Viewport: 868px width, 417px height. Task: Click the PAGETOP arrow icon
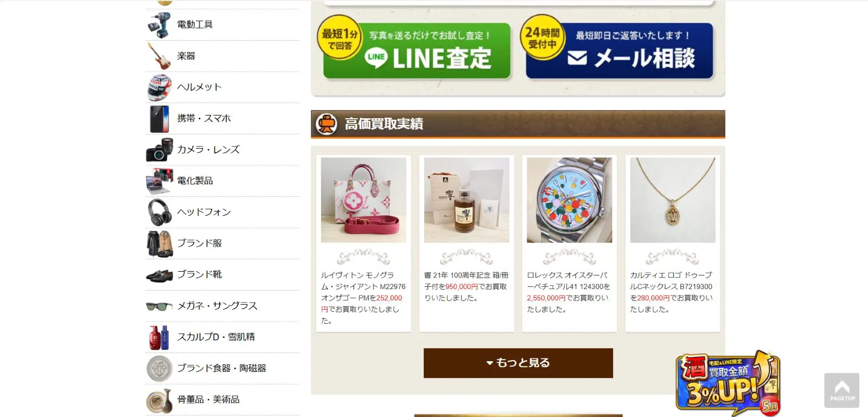click(841, 390)
